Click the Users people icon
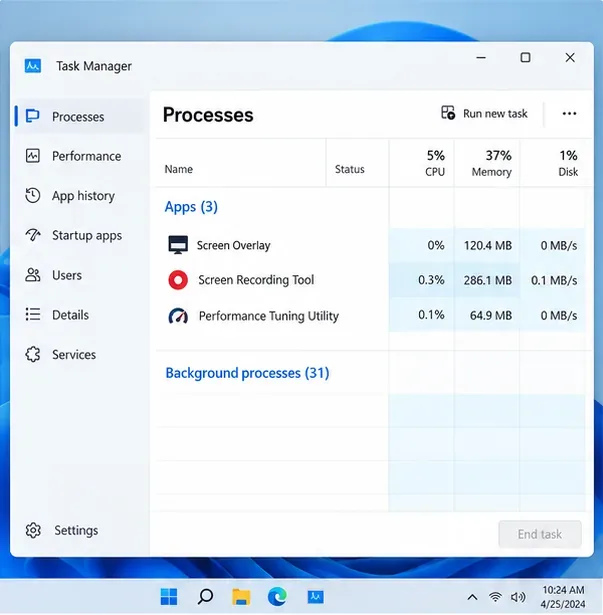The width and height of the screenshot is (603, 615). (x=33, y=275)
